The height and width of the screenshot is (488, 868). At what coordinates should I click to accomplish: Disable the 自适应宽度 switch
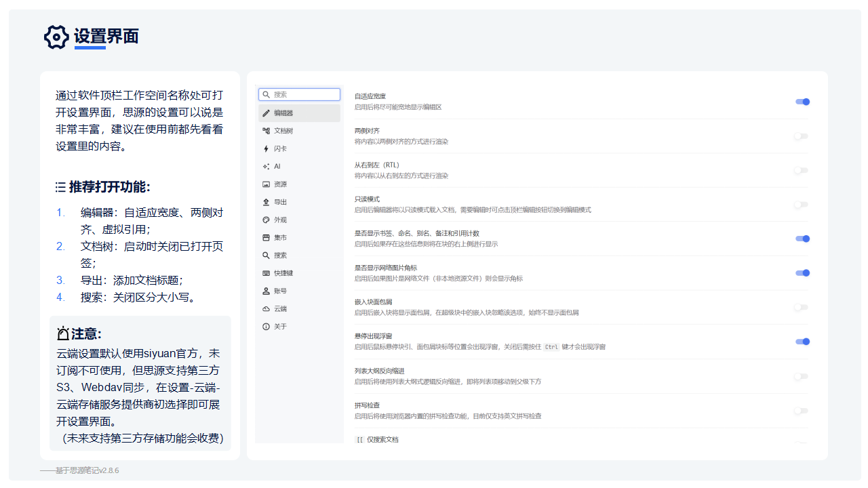pos(802,102)
